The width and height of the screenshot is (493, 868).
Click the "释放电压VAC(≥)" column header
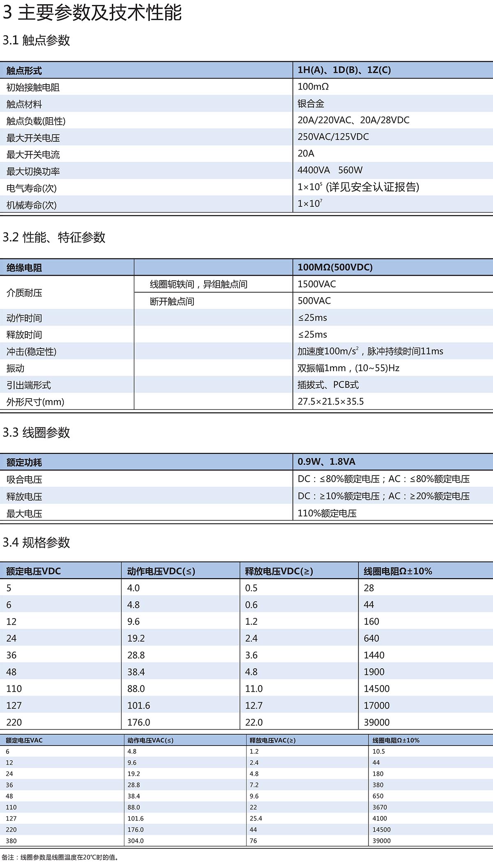pos(272,740)
